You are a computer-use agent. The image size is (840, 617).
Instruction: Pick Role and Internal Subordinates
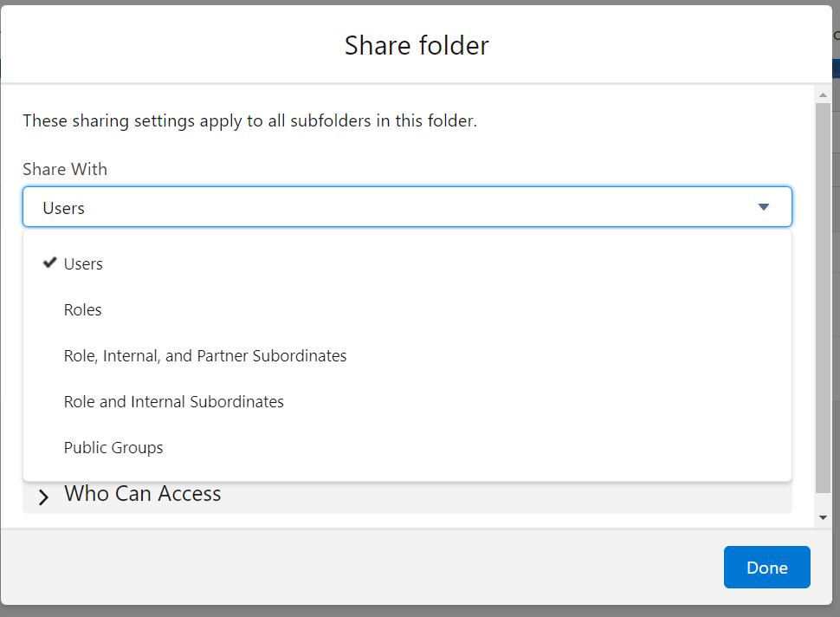click(174, 402)
